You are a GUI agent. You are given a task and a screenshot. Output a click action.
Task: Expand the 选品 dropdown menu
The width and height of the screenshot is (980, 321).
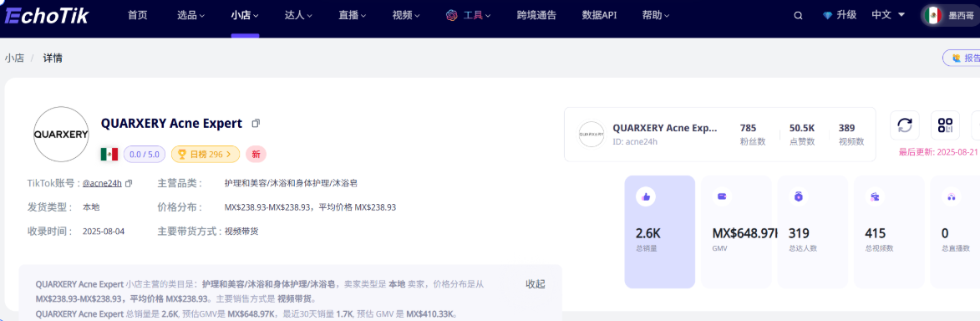click(x=190, y=16)
